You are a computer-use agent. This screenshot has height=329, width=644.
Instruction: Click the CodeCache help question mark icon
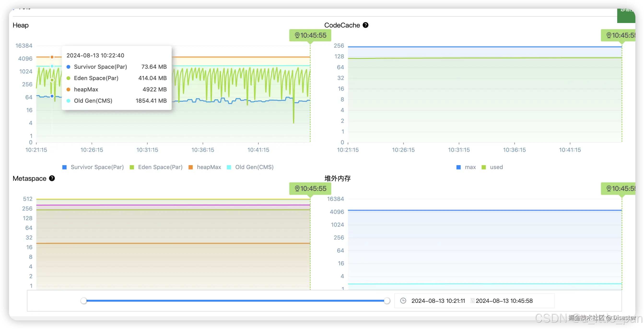coord(365,25)
